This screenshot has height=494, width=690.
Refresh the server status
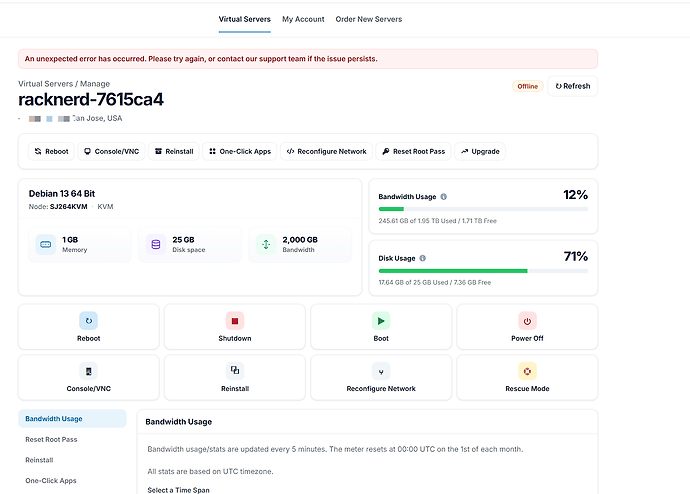[573, 86]
